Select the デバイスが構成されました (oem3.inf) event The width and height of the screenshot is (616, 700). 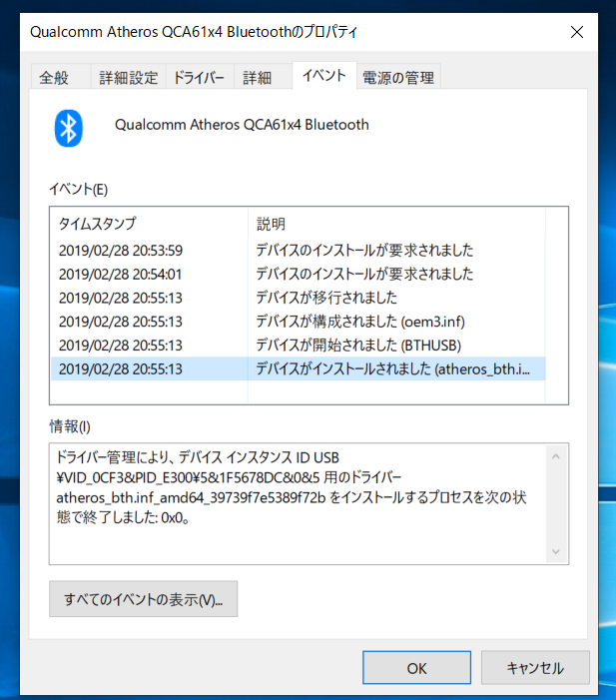pyautogui.click(x=299, y=322)
